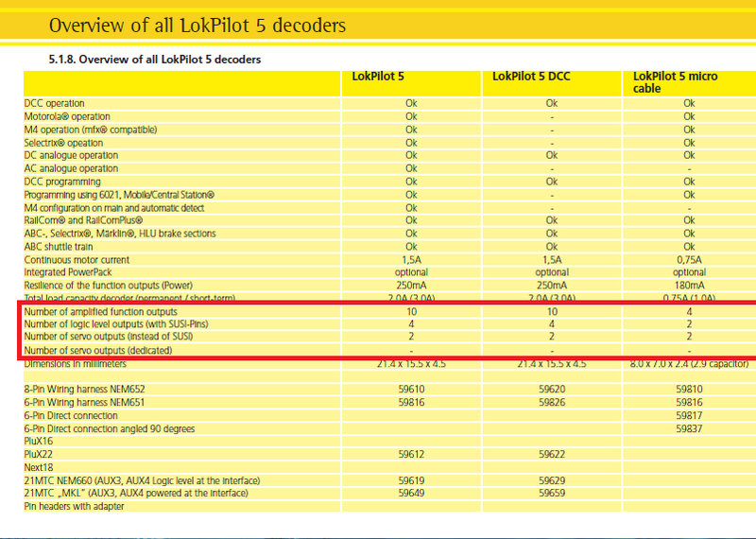Click '21MTC NEM660 (AUX3, AUX4 Logic level at the interface)'
The image size is (756, 539).
[x=143, y=480]
